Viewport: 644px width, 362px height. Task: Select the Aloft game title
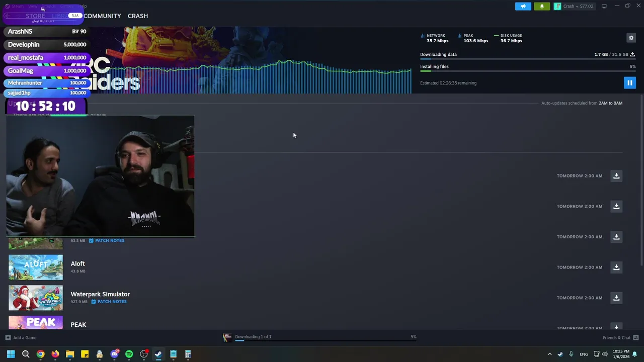[78, 263]
